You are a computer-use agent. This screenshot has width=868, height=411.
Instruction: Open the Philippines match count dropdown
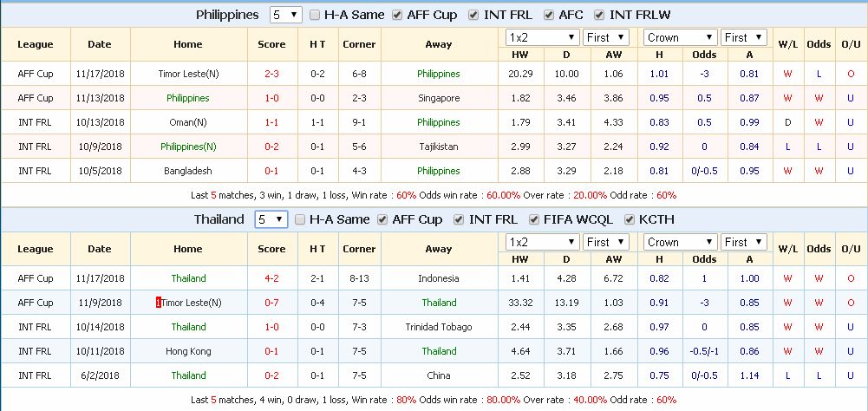click(285, 15)
